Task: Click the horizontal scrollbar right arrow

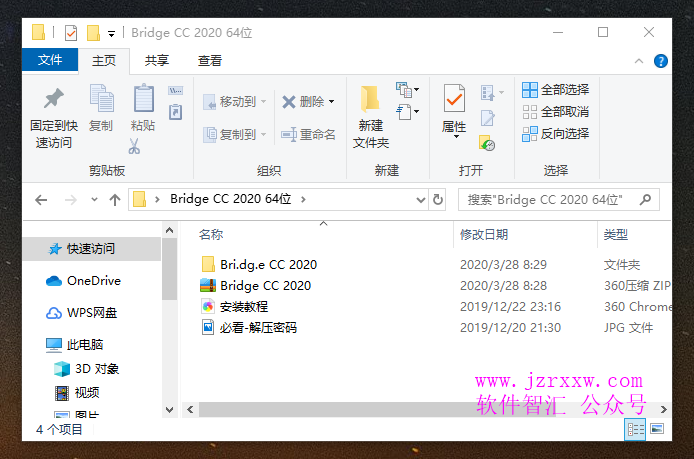Action: pos(663,409)
